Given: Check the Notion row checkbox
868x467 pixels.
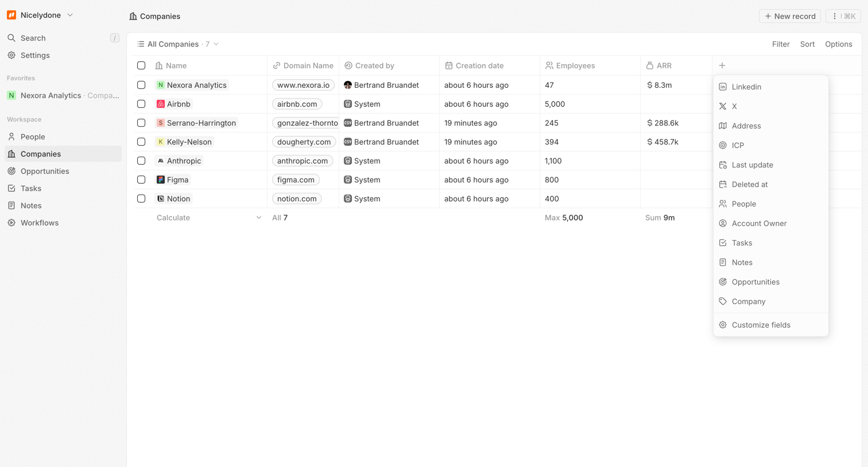Looking at the screenshot, I should 141,199.
